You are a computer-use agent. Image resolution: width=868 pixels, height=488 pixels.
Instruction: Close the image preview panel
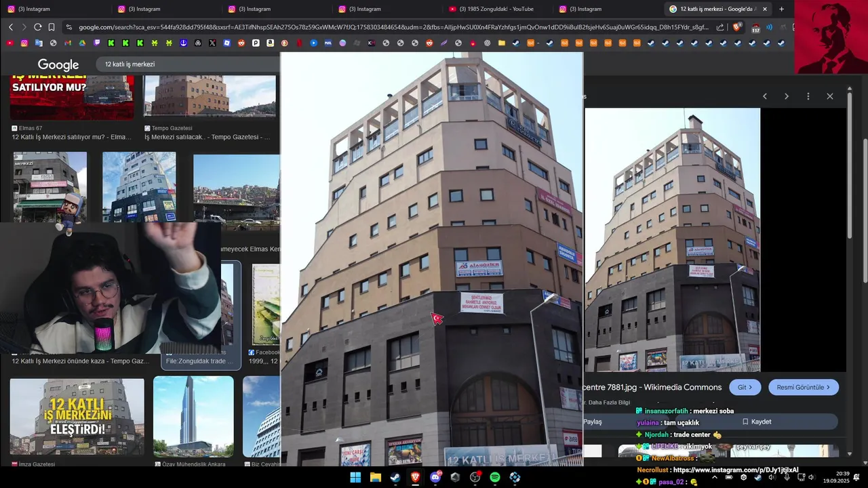tap(829, 96)
